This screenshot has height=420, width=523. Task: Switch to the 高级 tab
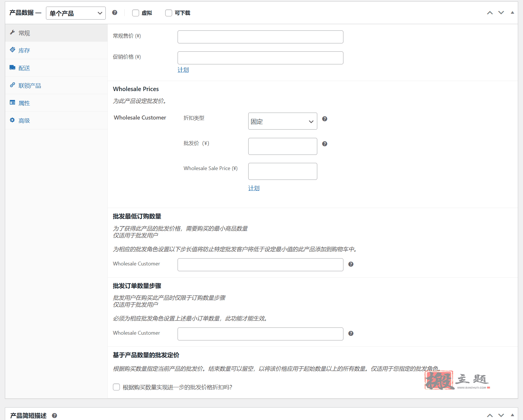click(56, 121)
